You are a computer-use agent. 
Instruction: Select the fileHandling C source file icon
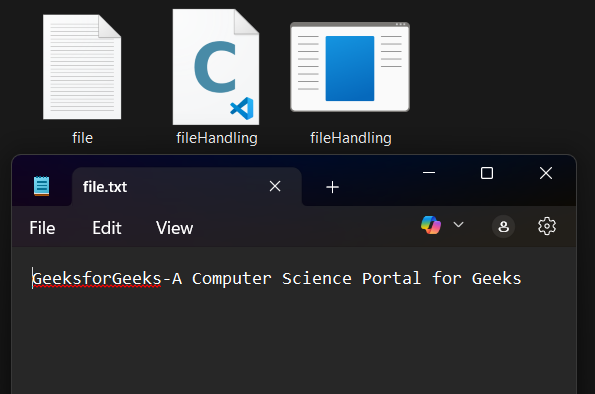216,67
